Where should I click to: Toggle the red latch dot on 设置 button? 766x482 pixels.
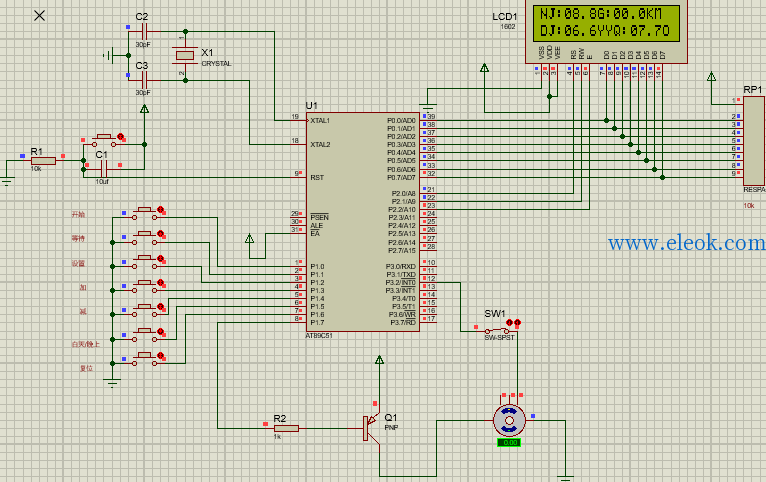pos(160,258)
